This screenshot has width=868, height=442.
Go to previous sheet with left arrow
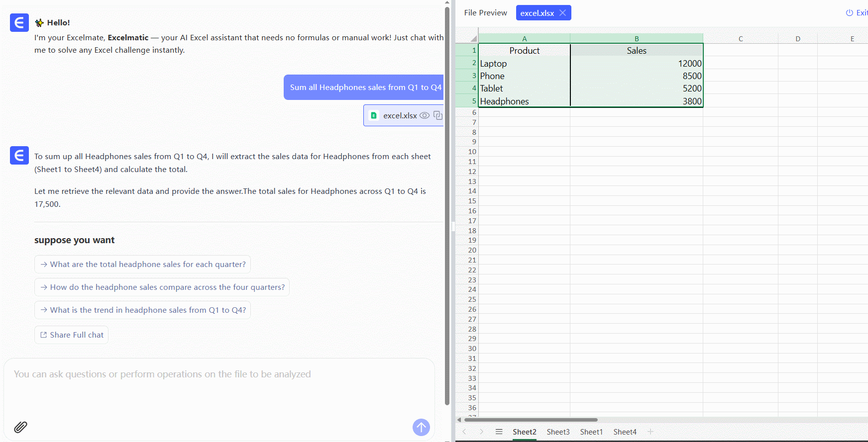464,432
